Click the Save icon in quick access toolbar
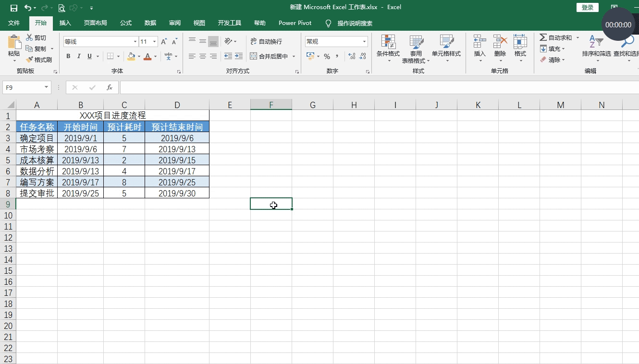The width and height of the screenshot is (639, 364). click(13, 8)
